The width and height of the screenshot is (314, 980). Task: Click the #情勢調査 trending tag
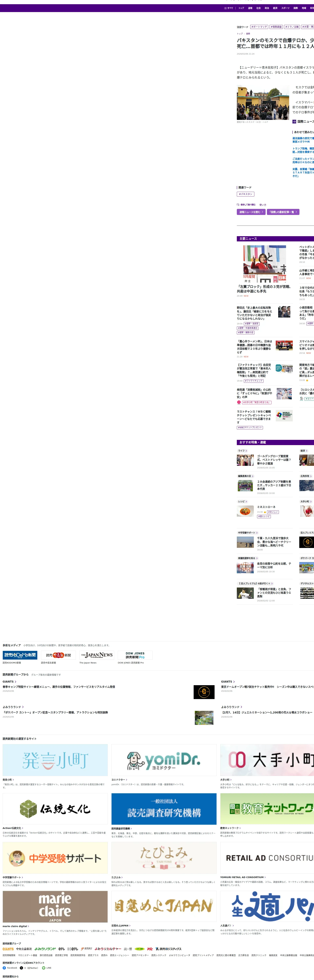(276, 27)
